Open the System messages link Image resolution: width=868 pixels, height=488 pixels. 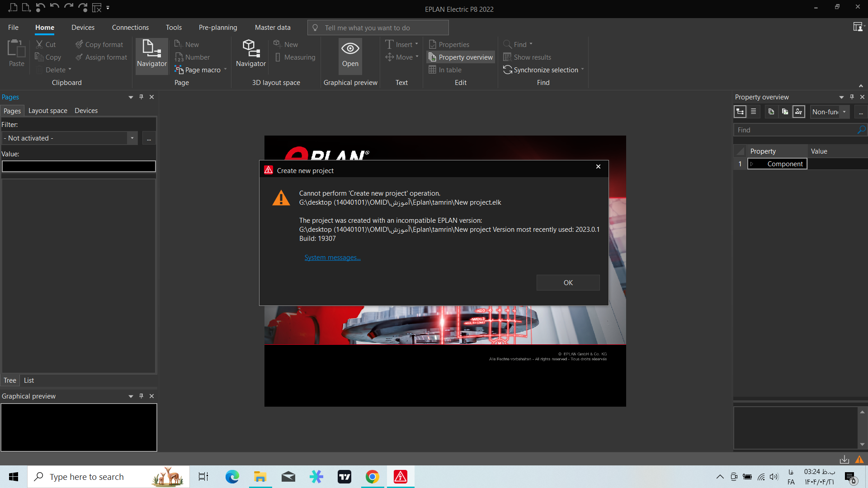[332, 258]
